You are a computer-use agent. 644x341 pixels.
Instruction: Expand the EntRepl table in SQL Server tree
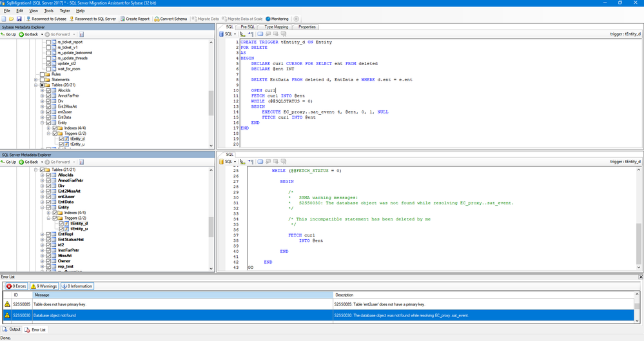tap(43, 234)
